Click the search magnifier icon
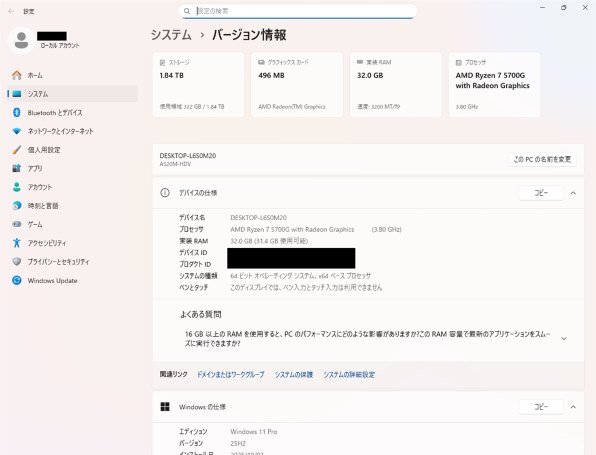Image resolution: width=596 pixels, height=455 pixels. coord(187,11)
